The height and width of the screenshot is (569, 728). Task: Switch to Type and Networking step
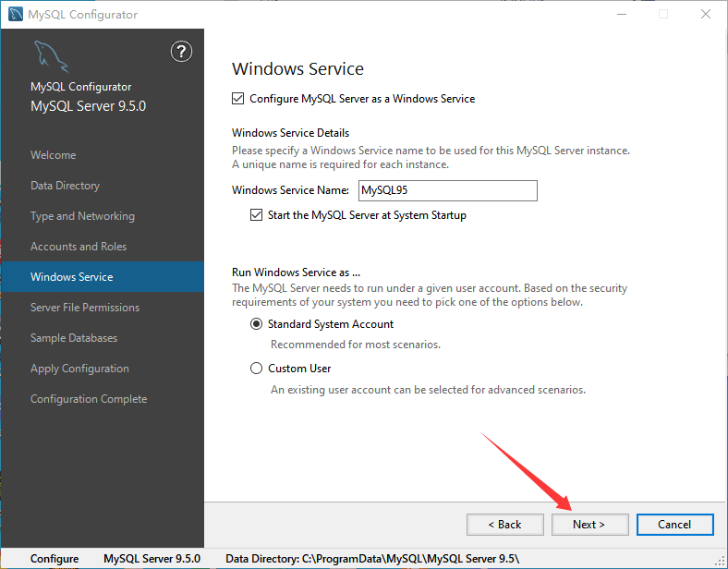82,216
